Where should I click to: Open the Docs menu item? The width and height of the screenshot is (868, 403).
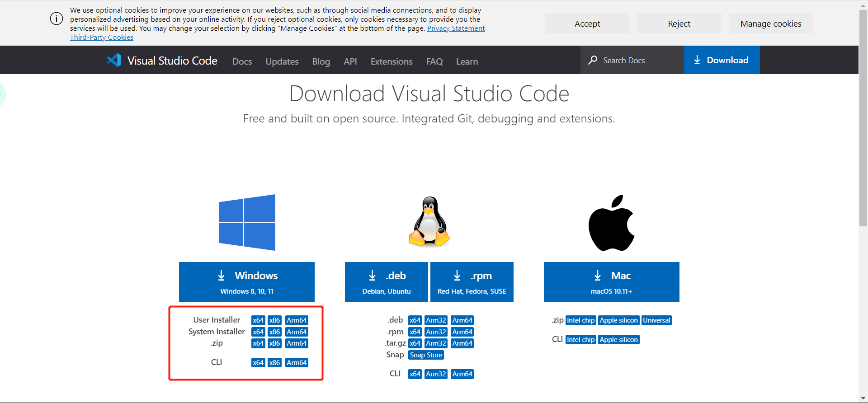[x=242, y=61]
